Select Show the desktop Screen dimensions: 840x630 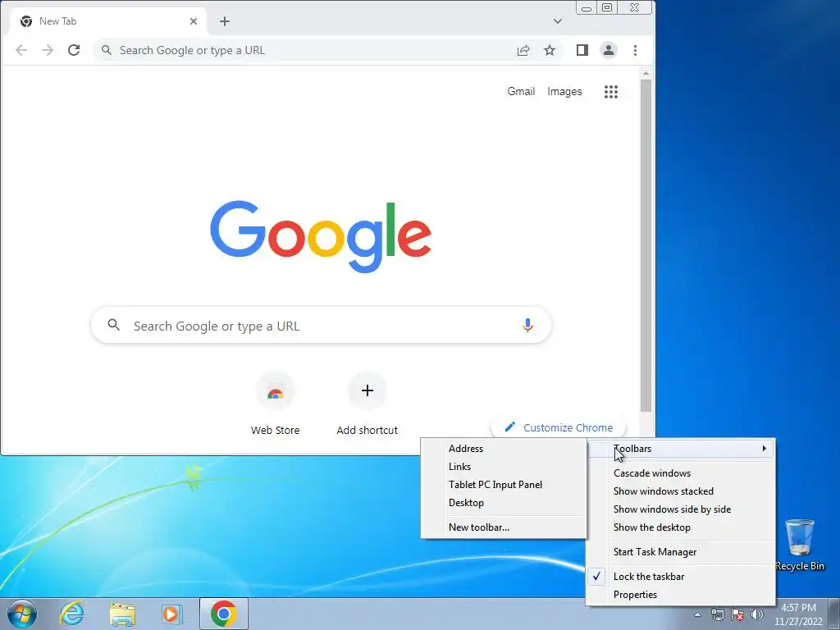click(x=681, y=527)
